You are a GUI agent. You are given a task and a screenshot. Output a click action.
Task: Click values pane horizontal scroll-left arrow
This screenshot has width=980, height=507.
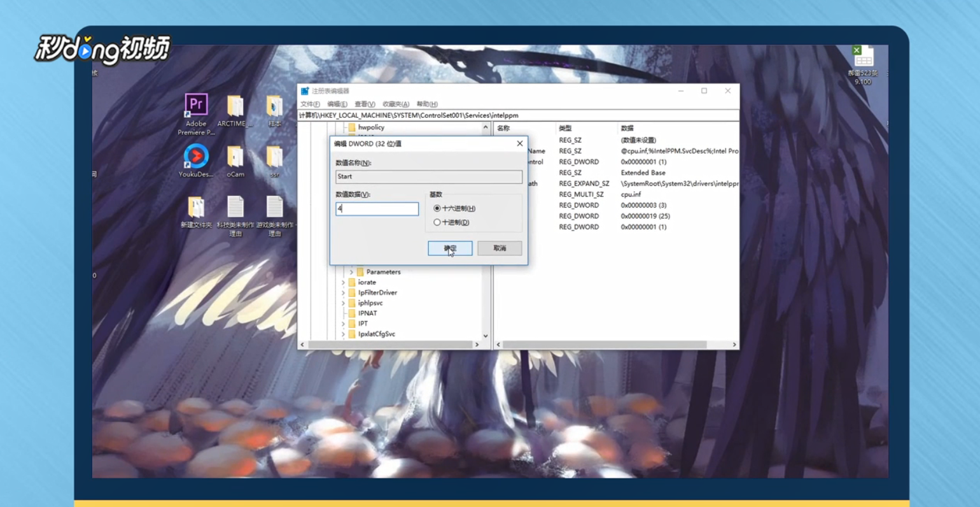(498, 345)
